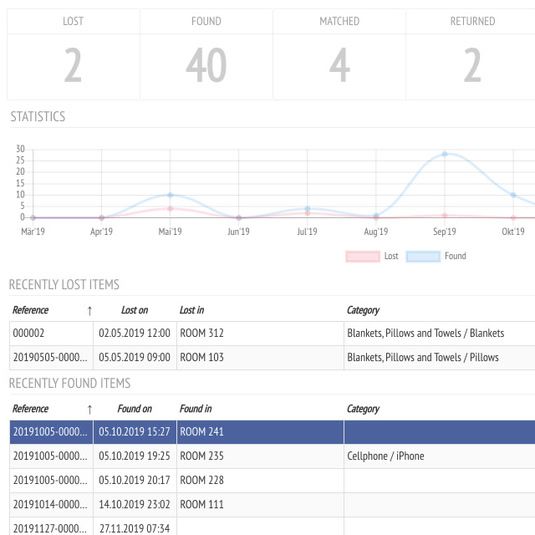Open the MATCHED counter tile
Screen dimensions: 535x535
(x=339, y=55)
